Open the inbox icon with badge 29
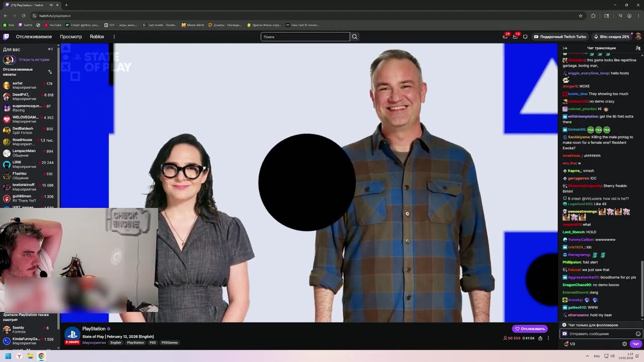 [x=505, y=37]
